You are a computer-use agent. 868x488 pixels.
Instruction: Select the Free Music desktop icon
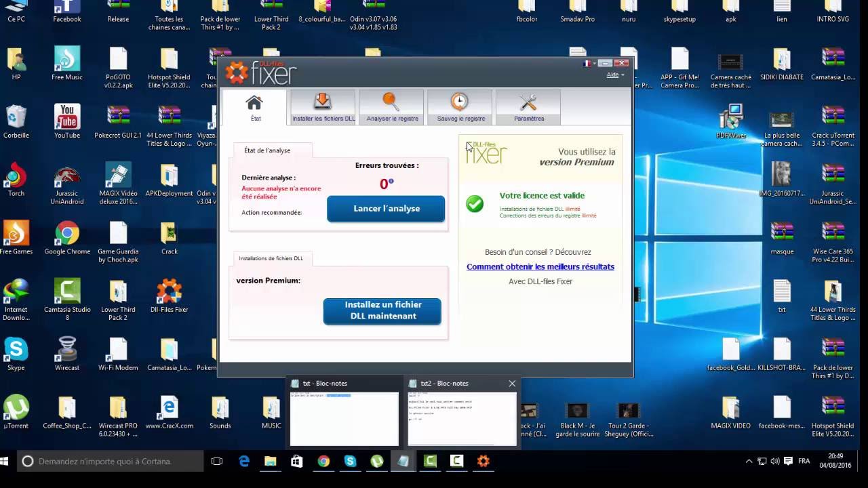click(67, 64)
